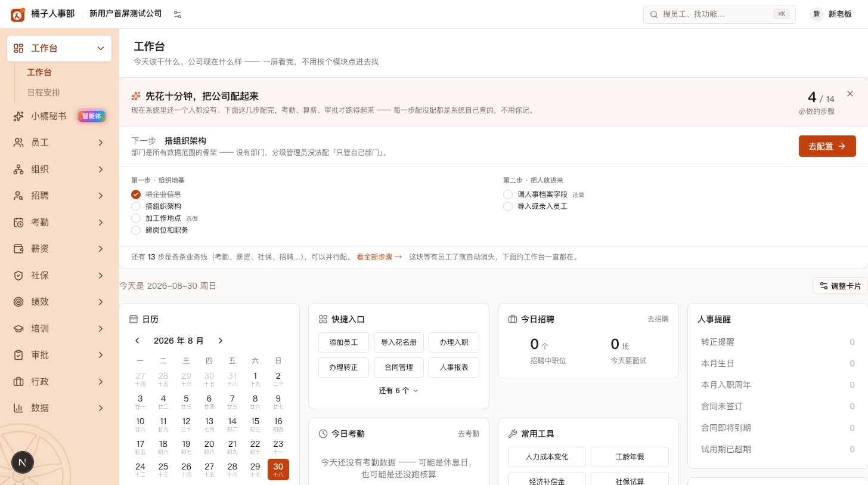Open 培训 sidebar menu item

click(60, 329)
